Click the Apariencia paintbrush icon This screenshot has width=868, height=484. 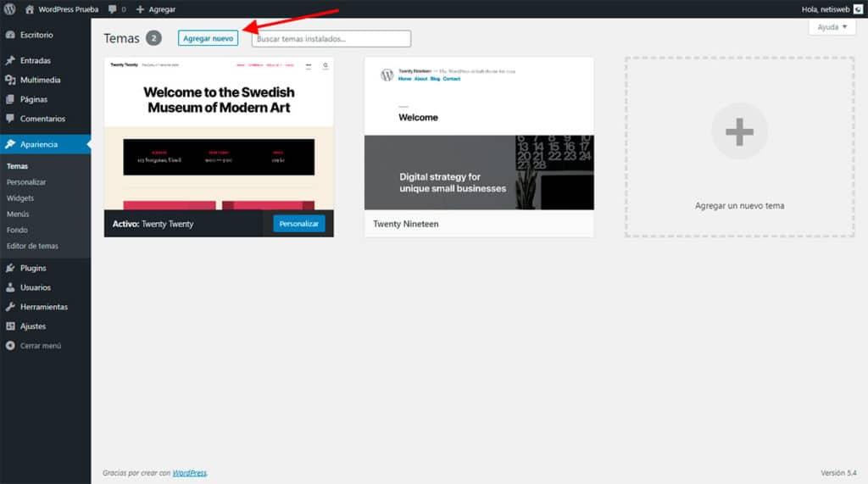coord(10,144)
